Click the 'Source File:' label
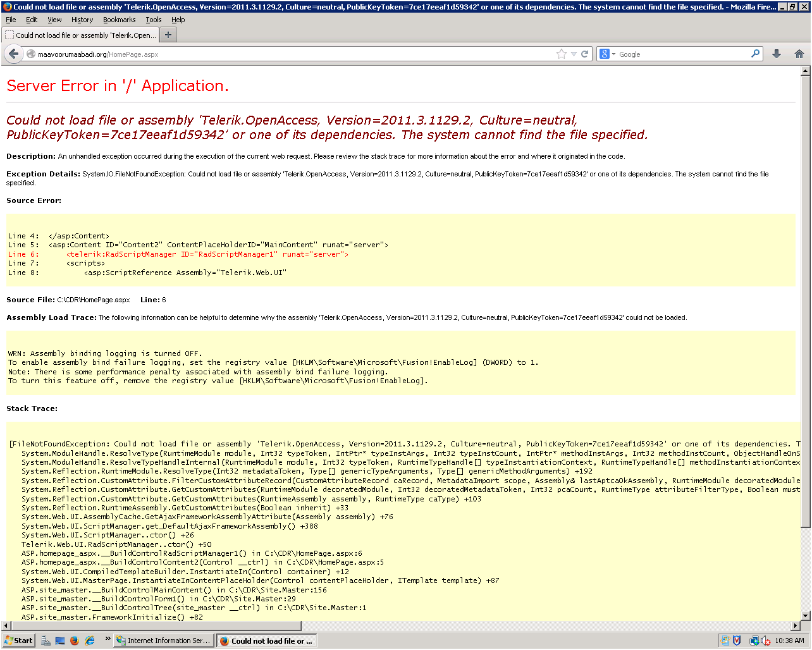Image resolution: width=812 pixels, height=650 pixels. 30,300
